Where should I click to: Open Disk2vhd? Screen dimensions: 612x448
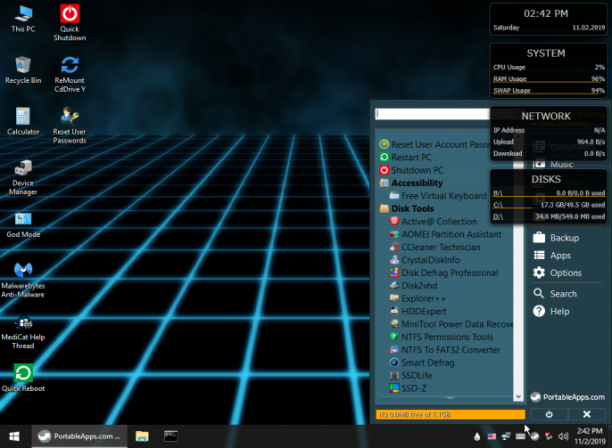point(413,286)
